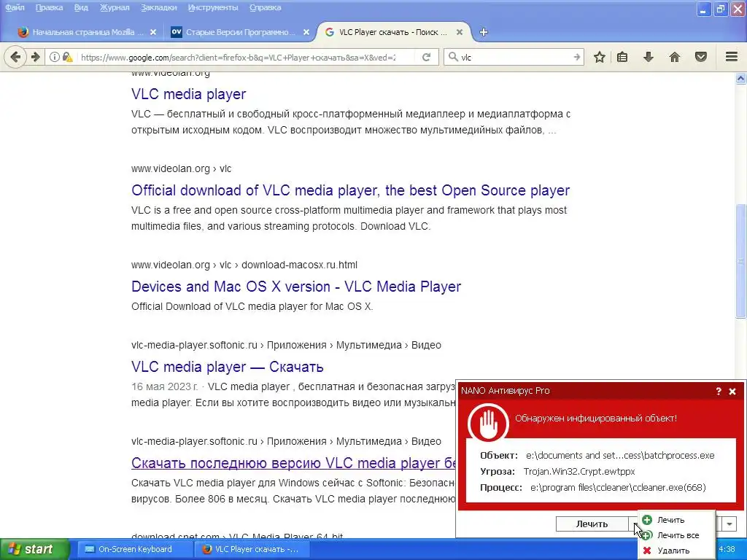The width and height of the screenshot is (747, 560).
Task: Open the Вид menu
Action: (x=81, y=7)
